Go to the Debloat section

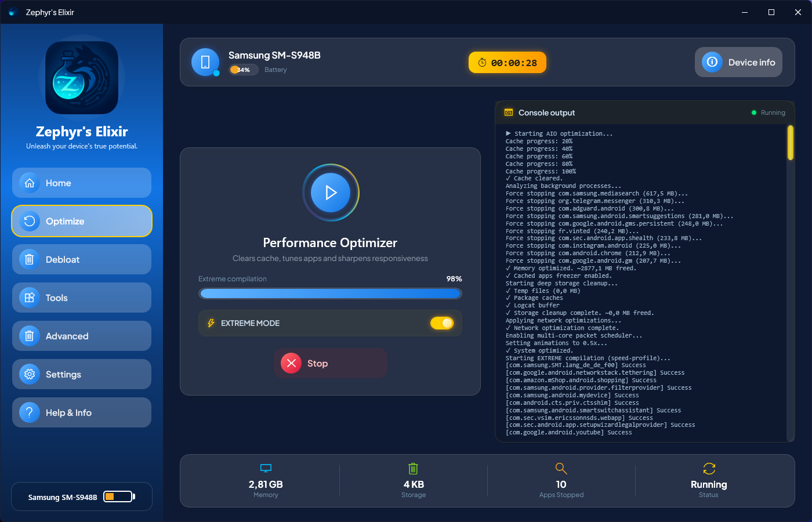pos(82,259)
